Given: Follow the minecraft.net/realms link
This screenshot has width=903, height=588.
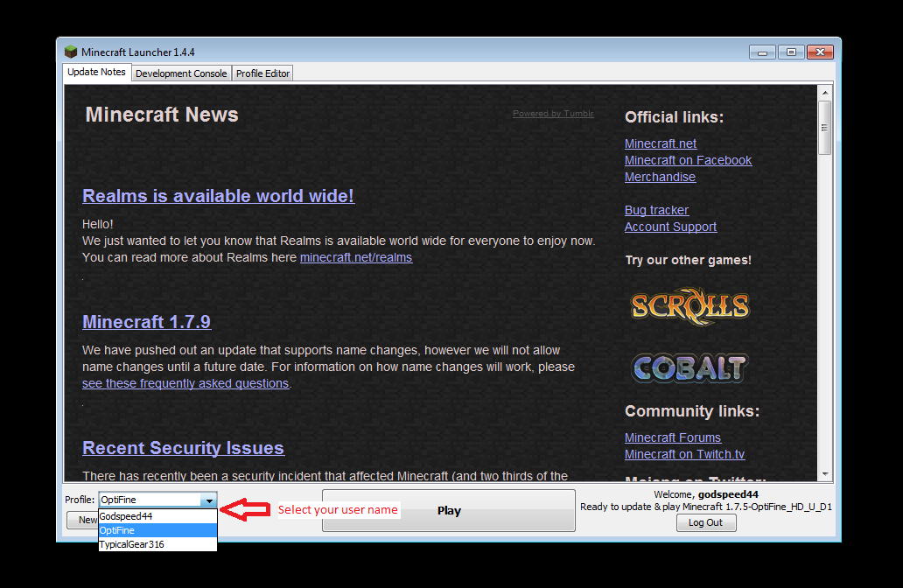Looking at the screenshot, I should click(356, 257).
